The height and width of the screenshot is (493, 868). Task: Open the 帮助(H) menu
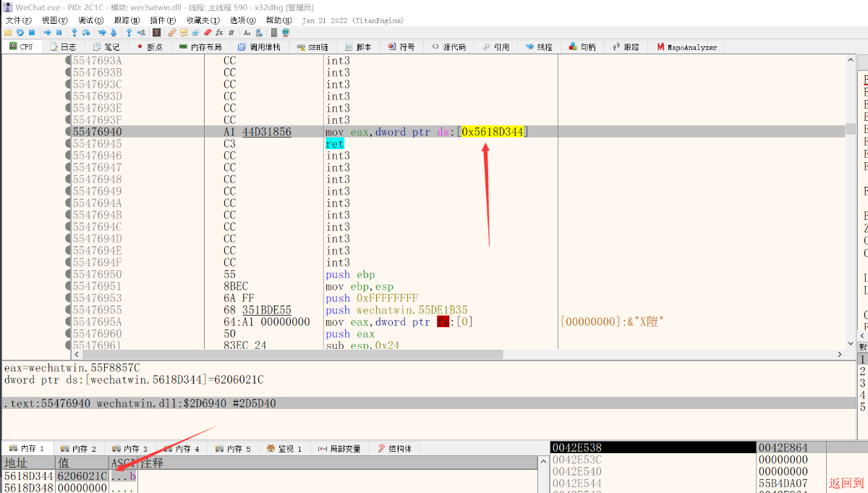279,20
